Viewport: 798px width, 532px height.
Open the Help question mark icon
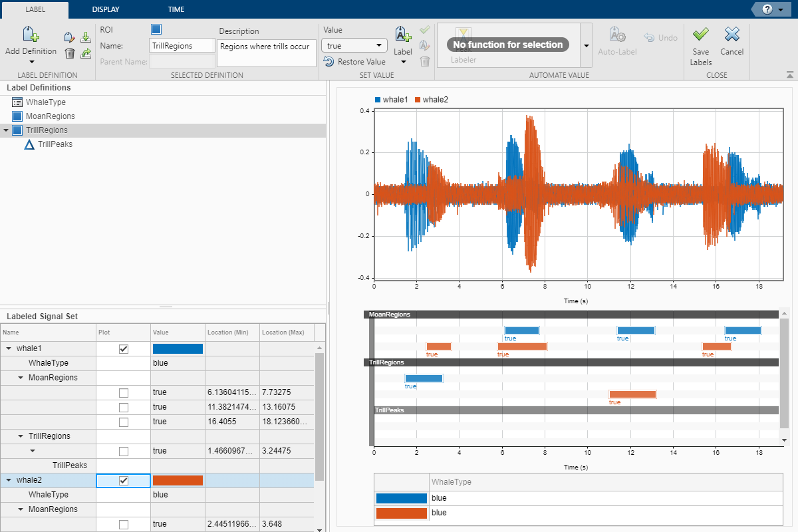[x=768, y=9]
